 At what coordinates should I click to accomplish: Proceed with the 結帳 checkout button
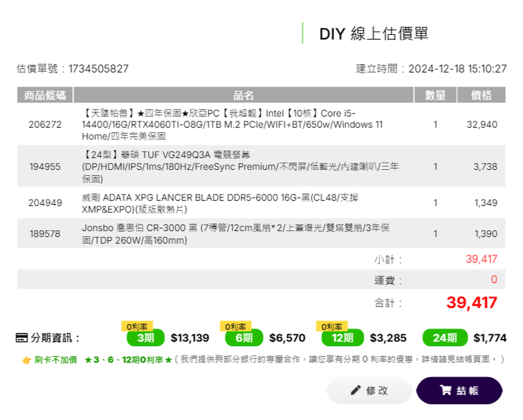point(459,390)
